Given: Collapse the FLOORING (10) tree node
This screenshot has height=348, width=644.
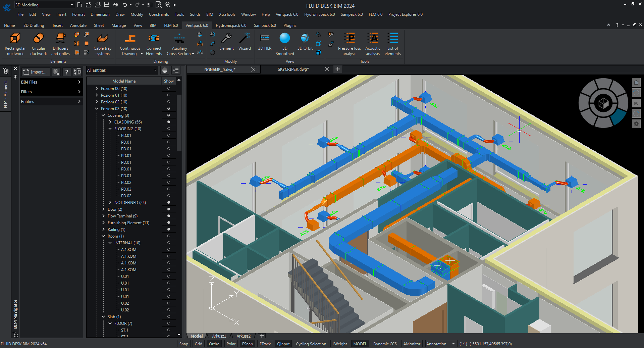Looking at the screenshot, I should [x=110, y=129].
